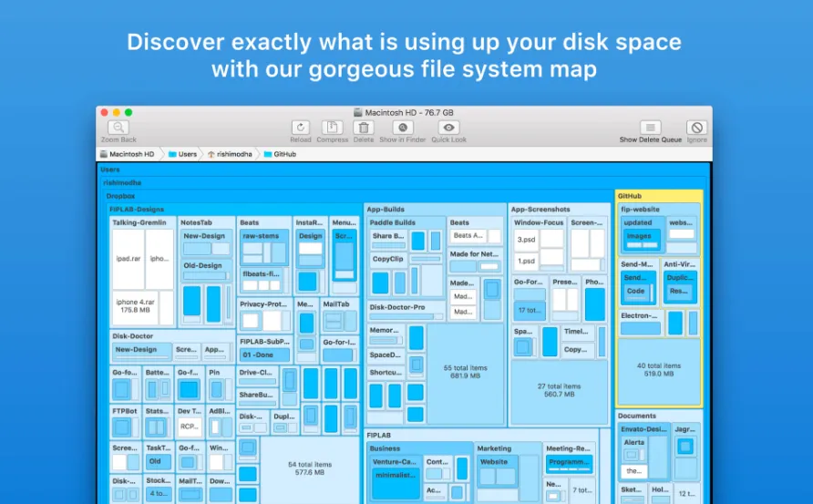Select the 1.psd file
The height and width of the screenshot is (504, 813).
pyautogui.click(x=526, y=261)
